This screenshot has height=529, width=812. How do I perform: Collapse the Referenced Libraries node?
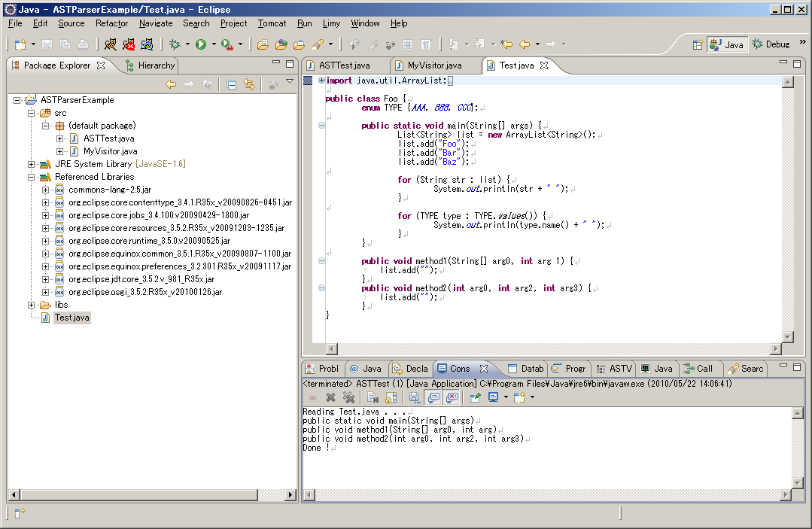point(31,176)
